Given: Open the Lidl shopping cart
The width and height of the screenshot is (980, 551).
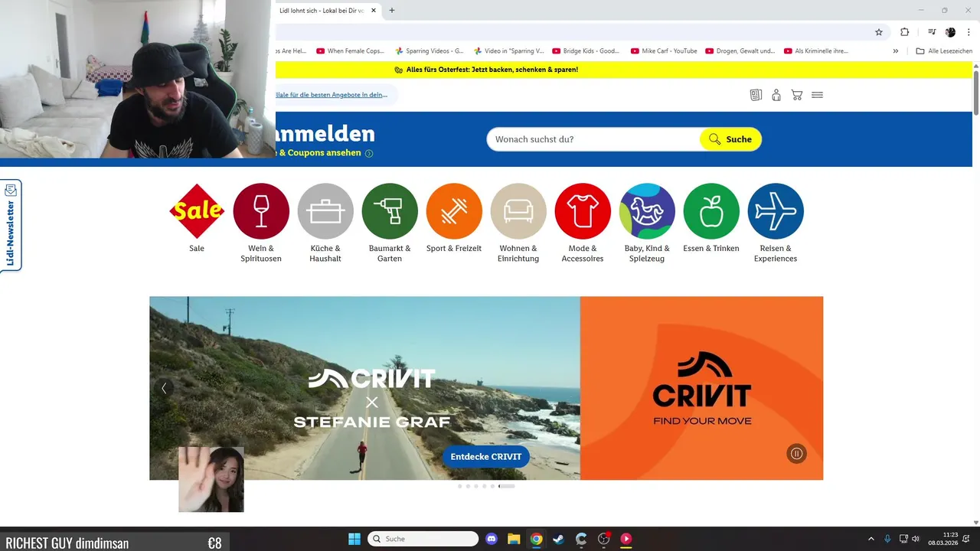Looking at the screenshot, I should 797,95.
